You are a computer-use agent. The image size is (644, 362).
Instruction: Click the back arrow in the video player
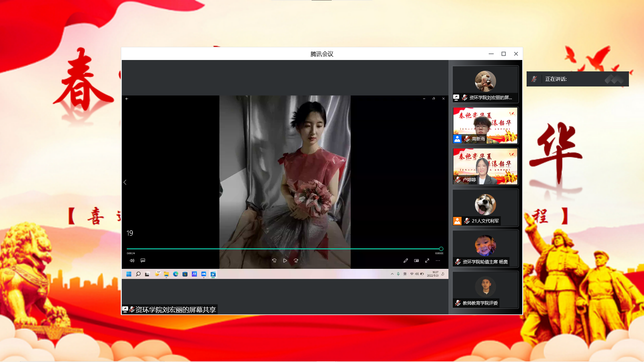[127, 99]
